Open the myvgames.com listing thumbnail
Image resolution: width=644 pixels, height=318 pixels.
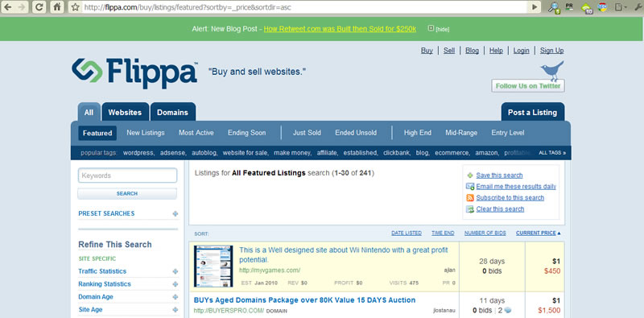click(x=213, y=266)
